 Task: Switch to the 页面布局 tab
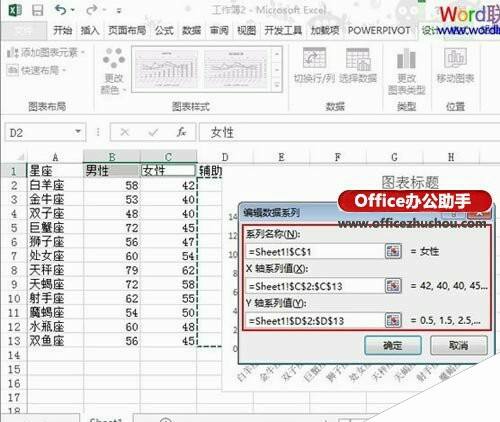click(x=127, y=30)
